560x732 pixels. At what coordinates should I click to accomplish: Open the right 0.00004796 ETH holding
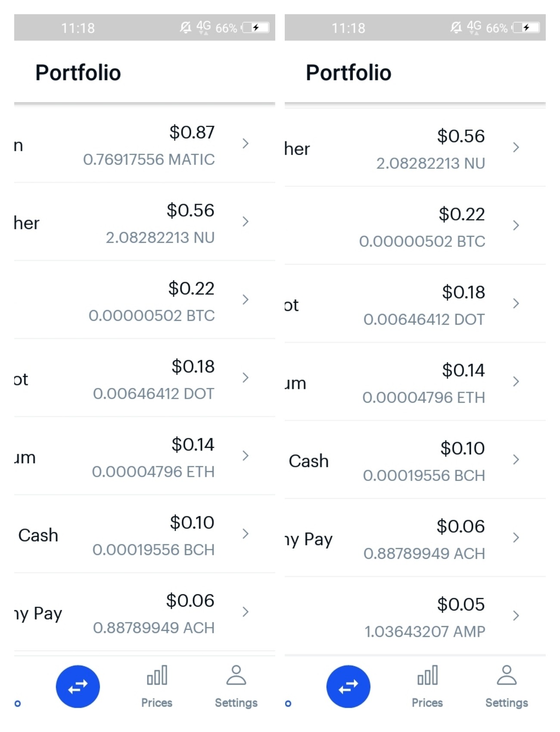(x=415, y=382)
